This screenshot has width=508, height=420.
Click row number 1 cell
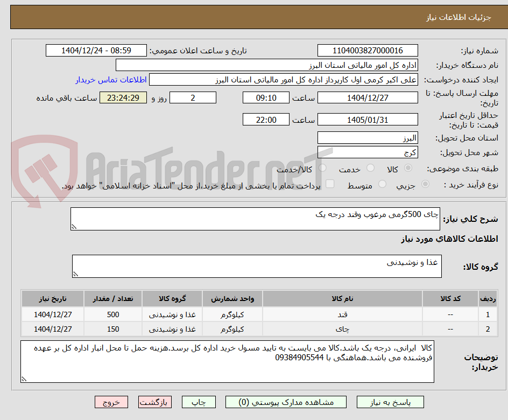point(488,314)
